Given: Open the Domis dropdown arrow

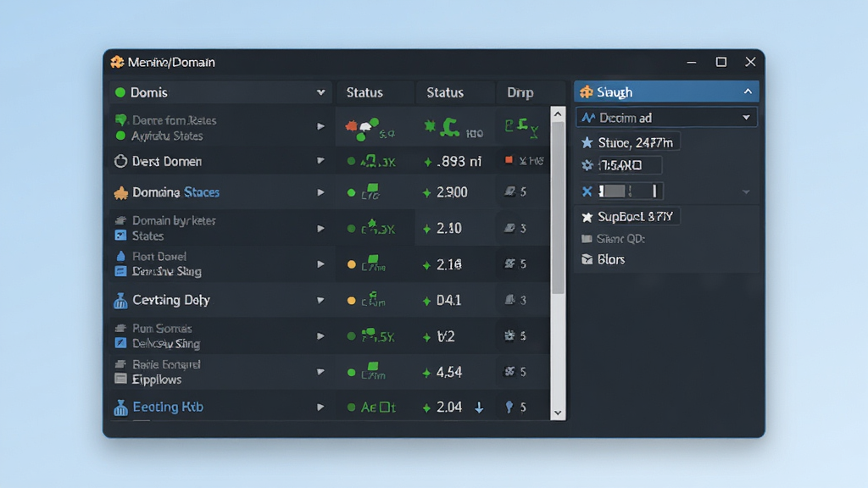Looking at the screenshot, I should tap(320, 92).
